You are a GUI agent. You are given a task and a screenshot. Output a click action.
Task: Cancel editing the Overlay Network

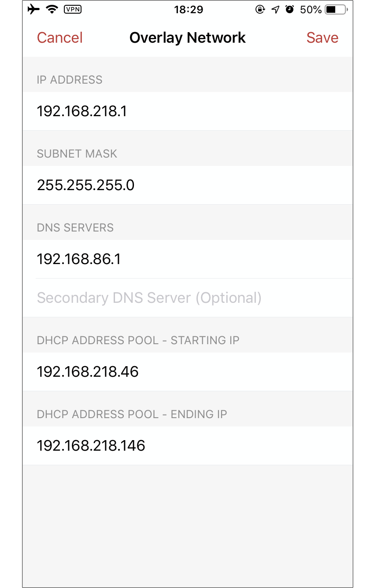60,37
